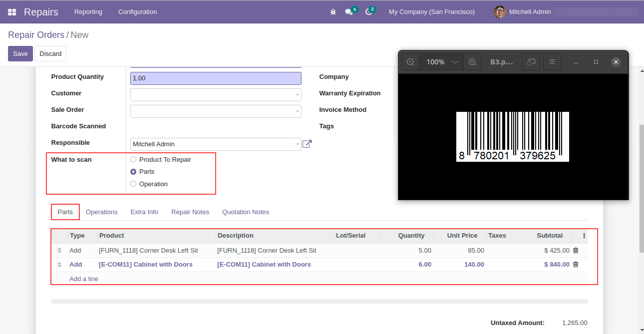This screenshot has width=644, height=334.
Task: Zoom in in the image viewer
Action: 472,62
